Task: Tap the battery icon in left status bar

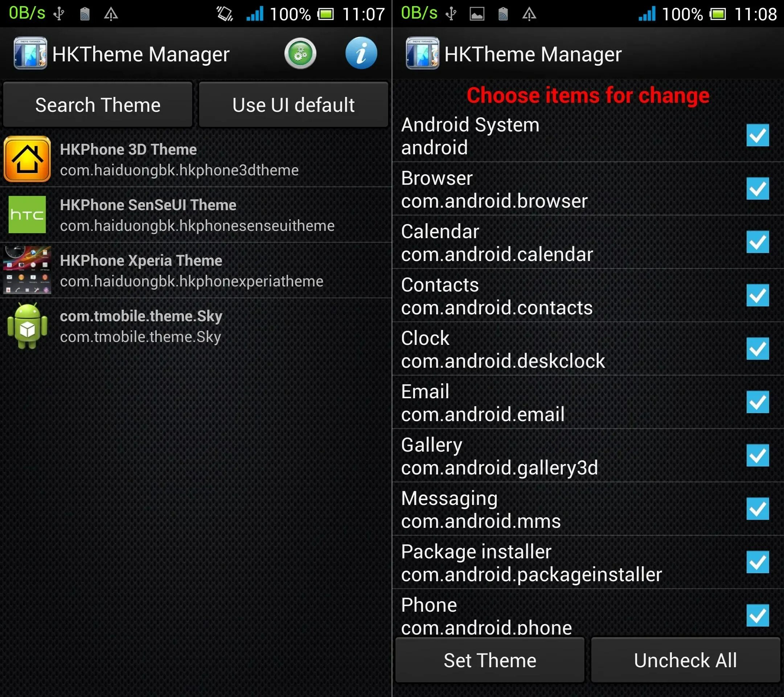Action: [x=326, y=15]
